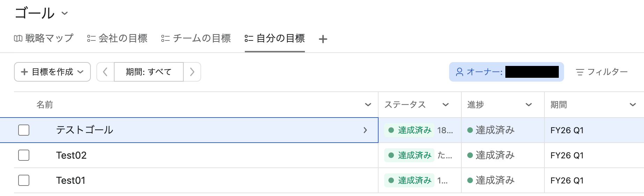Screen dimensions: 644x196
Task: Click the 期間: すべて button
Action: [149, 72]
